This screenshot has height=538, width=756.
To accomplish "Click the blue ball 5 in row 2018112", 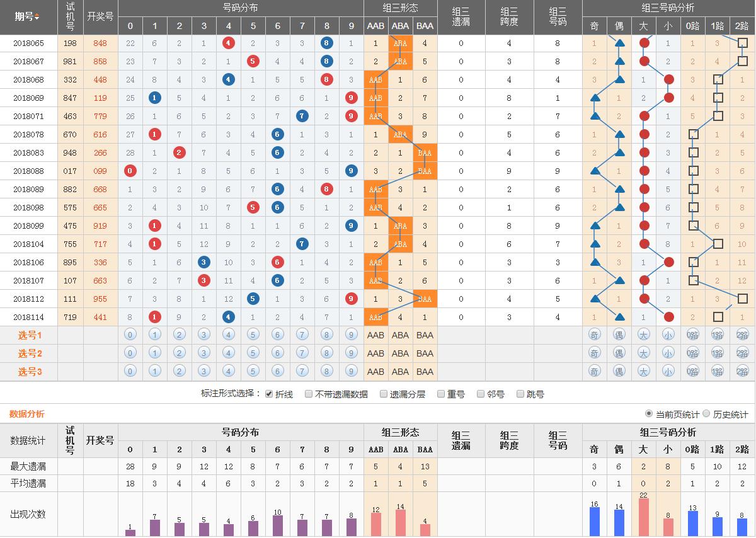I will [253, 299].
